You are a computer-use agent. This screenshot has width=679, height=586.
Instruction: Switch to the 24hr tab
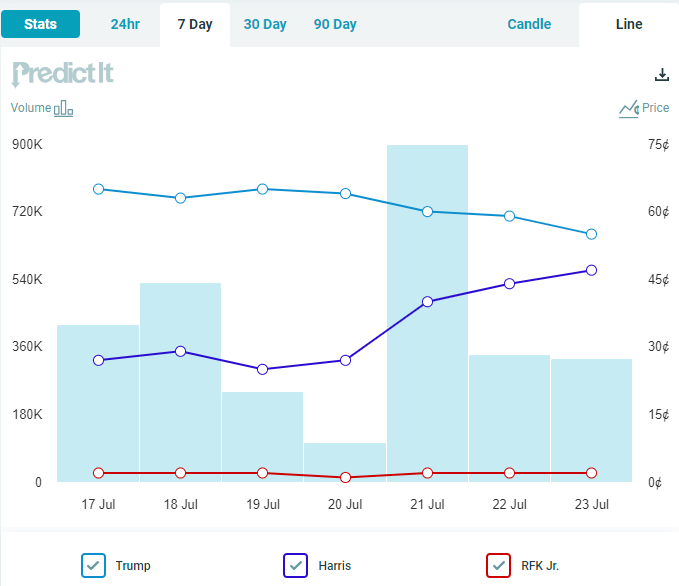coord(125,24)
